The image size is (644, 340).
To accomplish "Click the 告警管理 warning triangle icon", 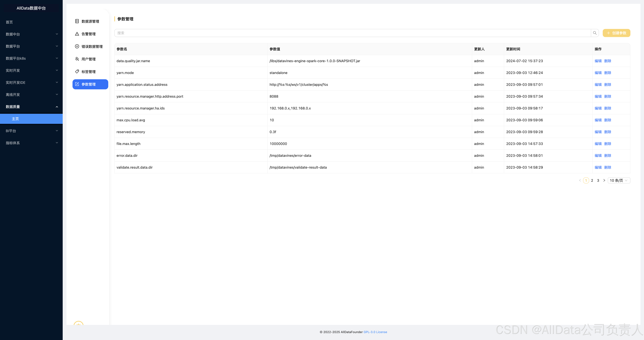I will [x=77, y=34].
